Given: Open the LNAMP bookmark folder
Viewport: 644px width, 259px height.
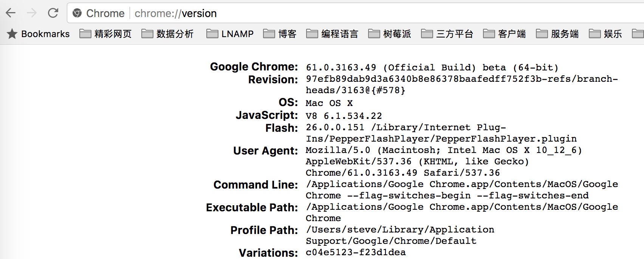Looking at the screenshot, I should click(230, 34).
